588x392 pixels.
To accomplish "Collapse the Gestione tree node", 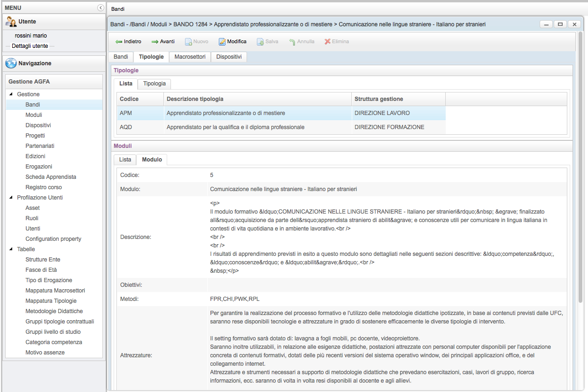I will tap(11, 94).
